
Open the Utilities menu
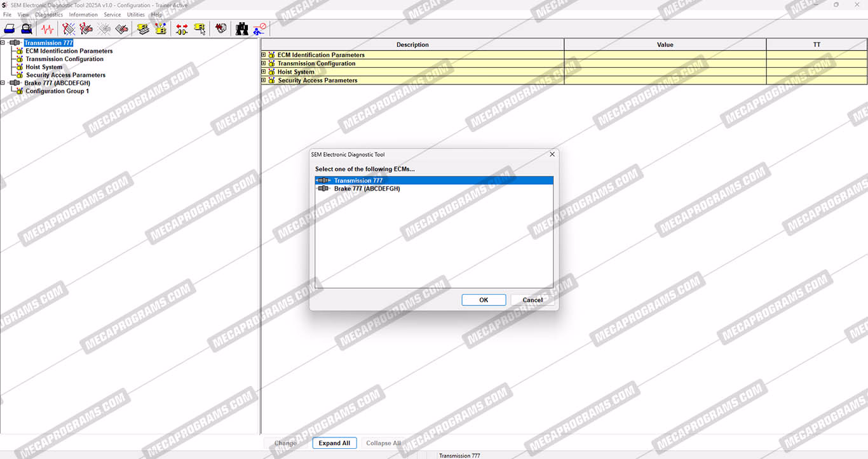(136, 15)
